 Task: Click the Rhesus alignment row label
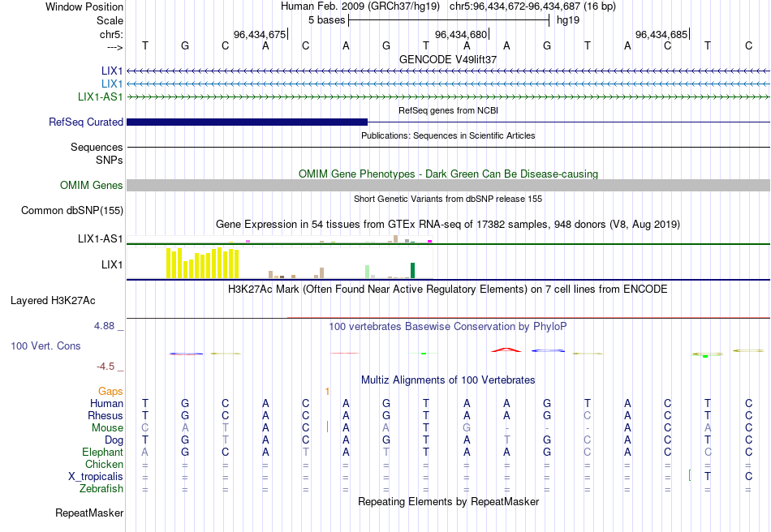(x=106, y=415)
